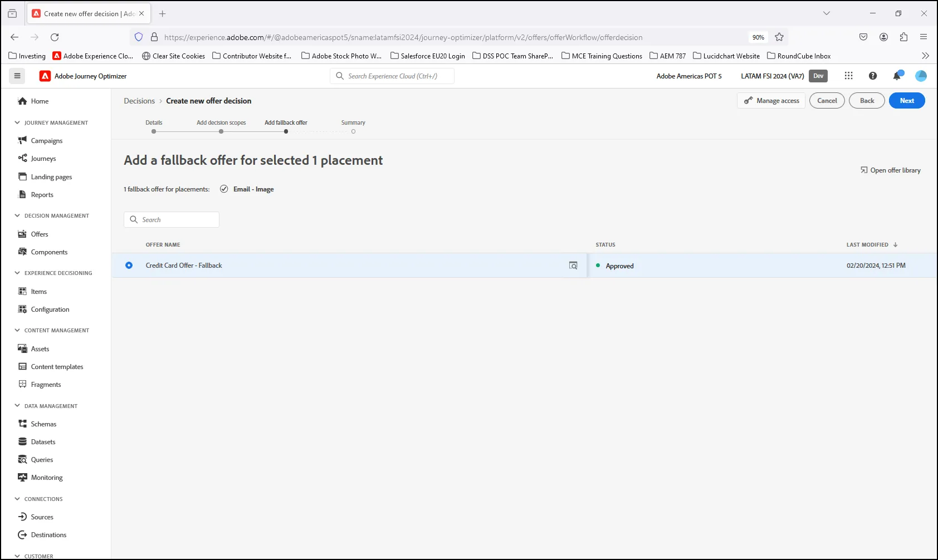Collapse the Content Management section

coord(17,330)
